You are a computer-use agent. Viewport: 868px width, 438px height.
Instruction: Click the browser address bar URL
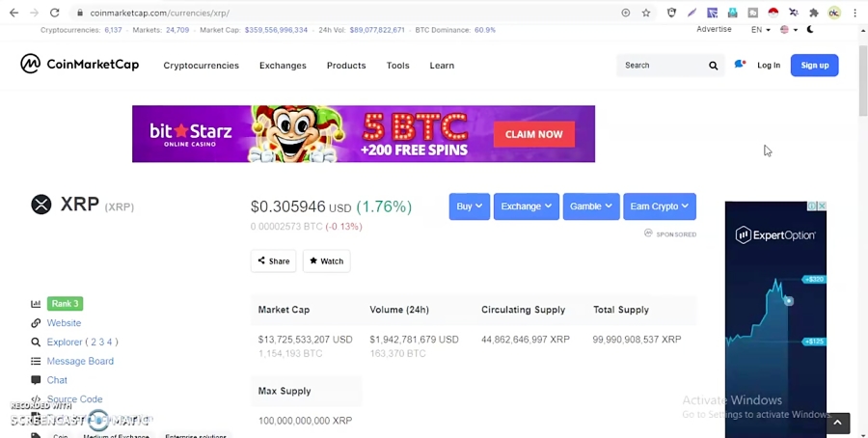[x=160, y=13]
